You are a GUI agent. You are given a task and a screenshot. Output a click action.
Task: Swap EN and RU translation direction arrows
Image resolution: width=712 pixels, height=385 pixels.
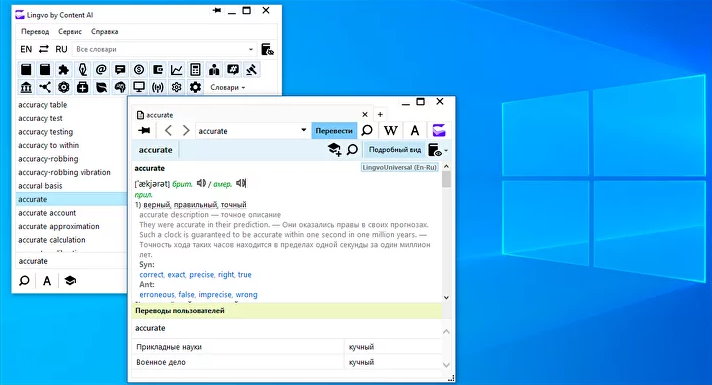coord(44,49)
